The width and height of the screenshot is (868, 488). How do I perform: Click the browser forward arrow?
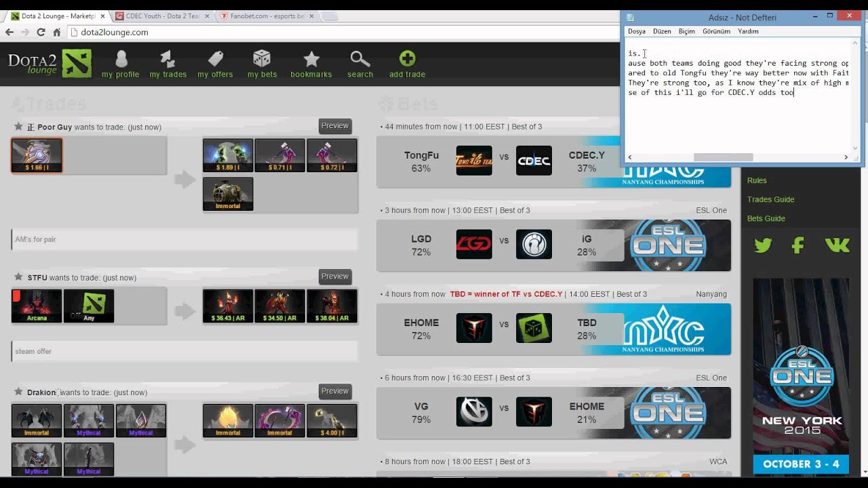(25, 32)
